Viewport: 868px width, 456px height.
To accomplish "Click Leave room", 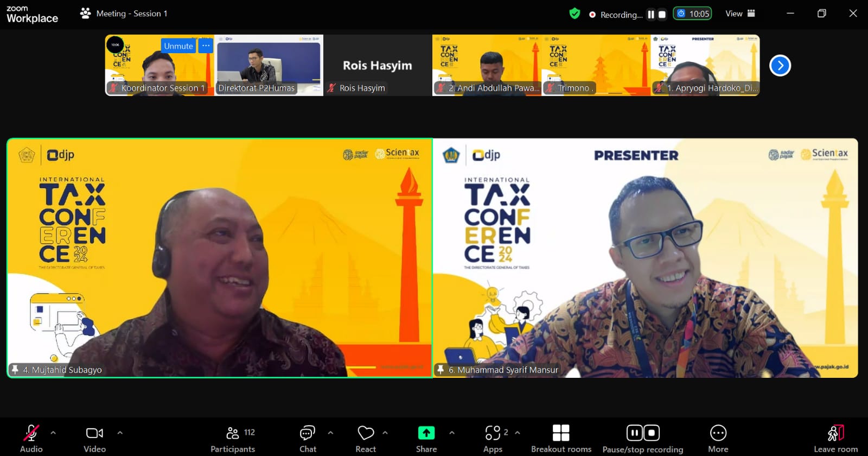I will (x=835, y=438).
